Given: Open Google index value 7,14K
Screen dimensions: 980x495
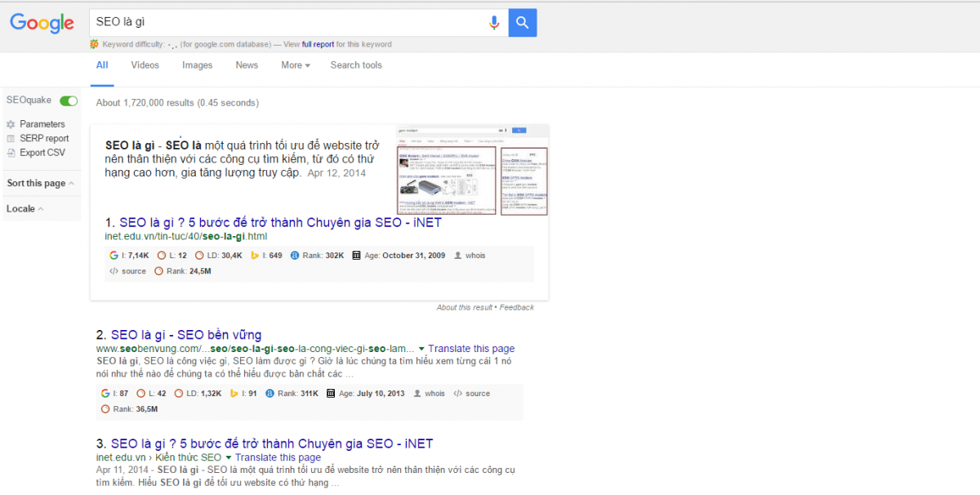Looking at the screenshot, I should tap(129, 256).
